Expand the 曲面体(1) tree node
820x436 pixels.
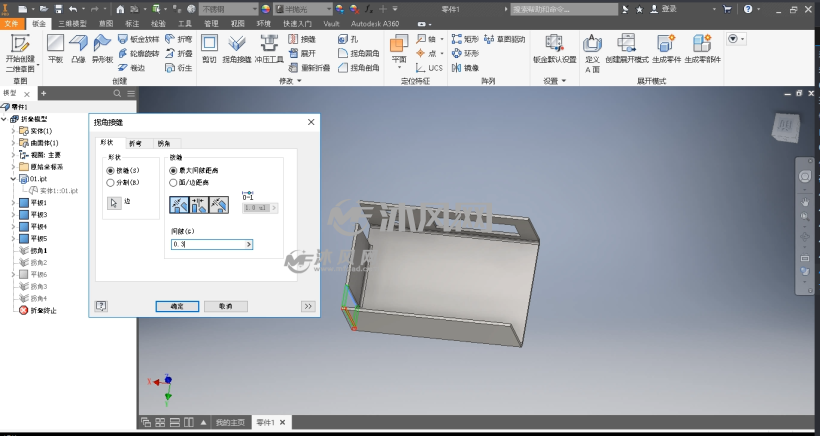click(x=14, y=143)
